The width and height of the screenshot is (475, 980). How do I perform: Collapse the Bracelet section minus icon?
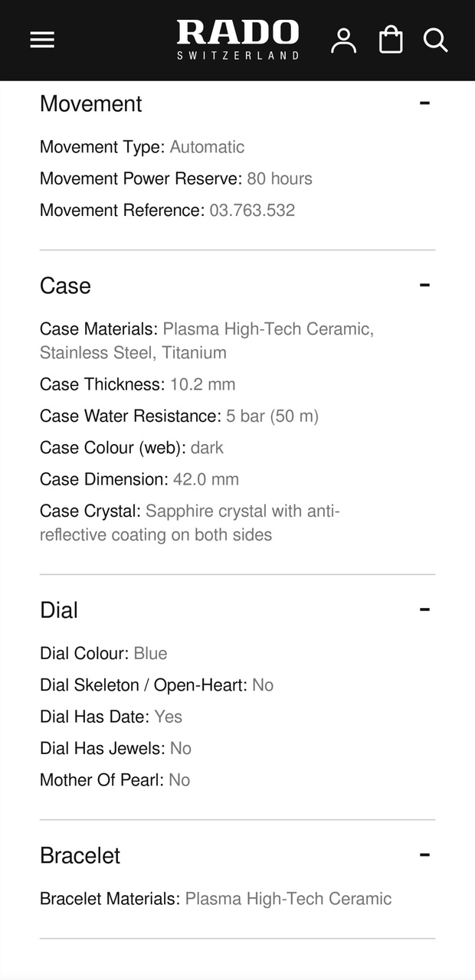(x=424, y=854)
